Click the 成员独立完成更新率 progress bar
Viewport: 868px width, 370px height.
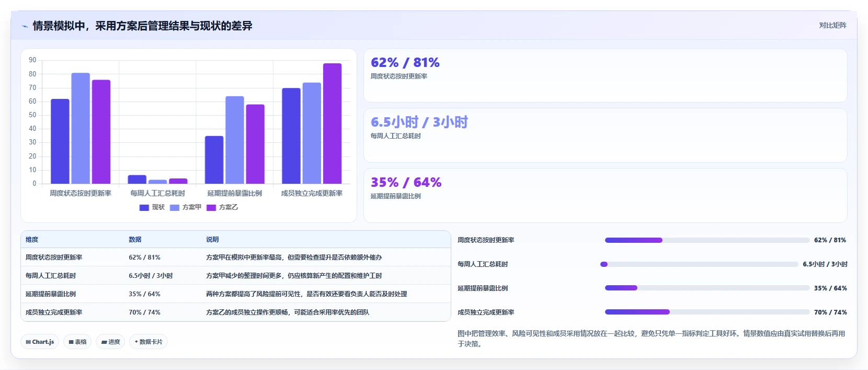pos(707,312)
